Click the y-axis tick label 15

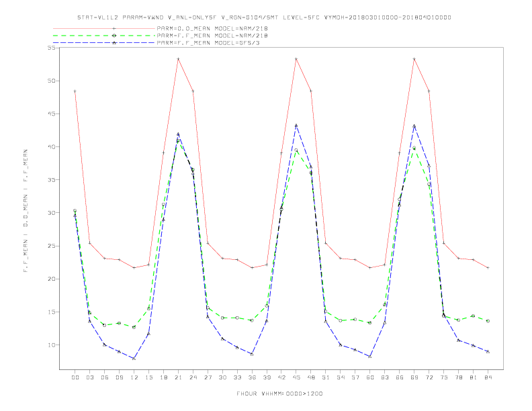click(52, 312)
